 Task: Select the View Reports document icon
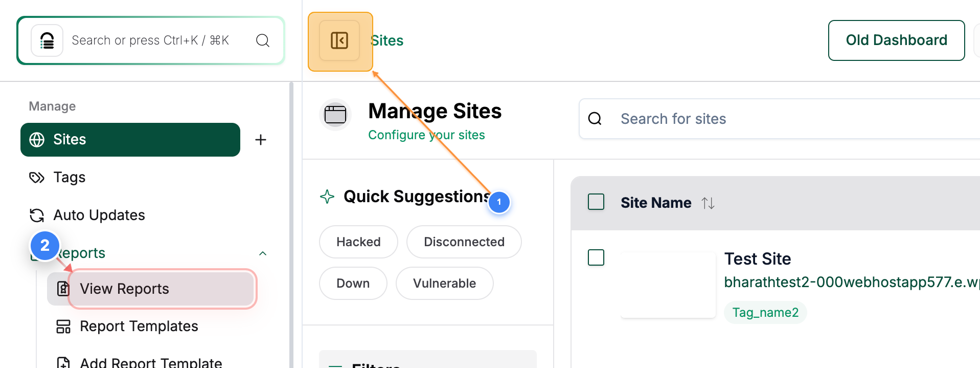point(62,288)
